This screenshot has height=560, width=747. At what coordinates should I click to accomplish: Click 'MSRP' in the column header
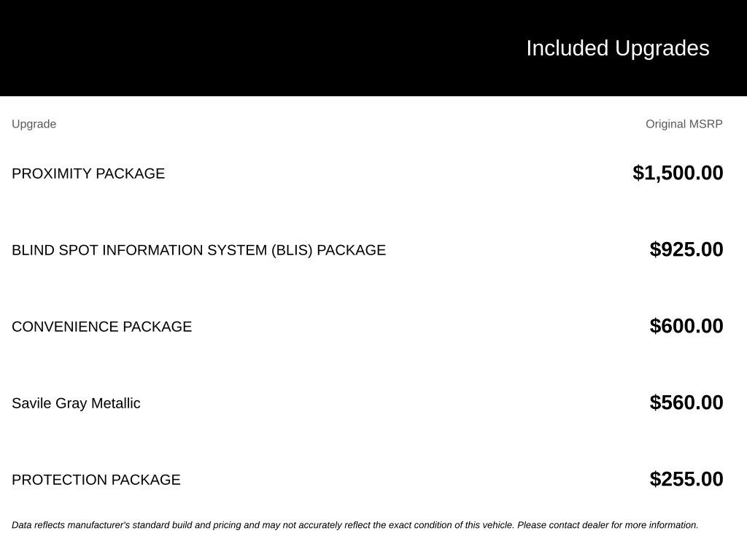pyautogui.click(x=706, y=124)
